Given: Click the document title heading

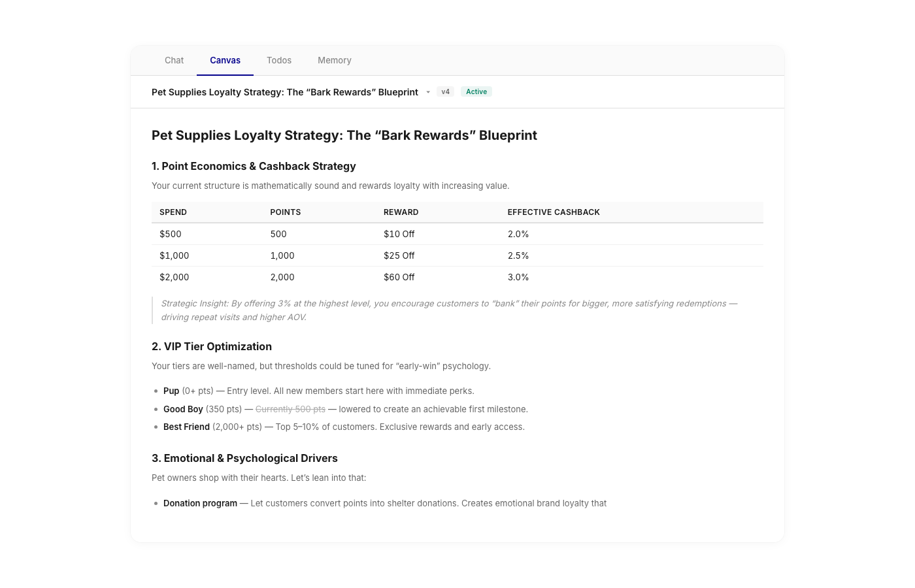Looking at the screenshot, I should click(x=344, y=135).
